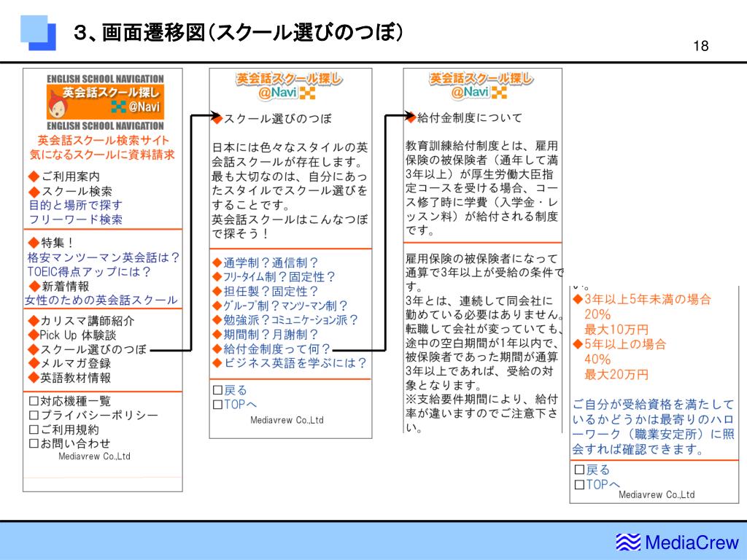The height and width of the screenshot is (560, 747).
Task: Select 新着情報 entry
Action: 65,286
